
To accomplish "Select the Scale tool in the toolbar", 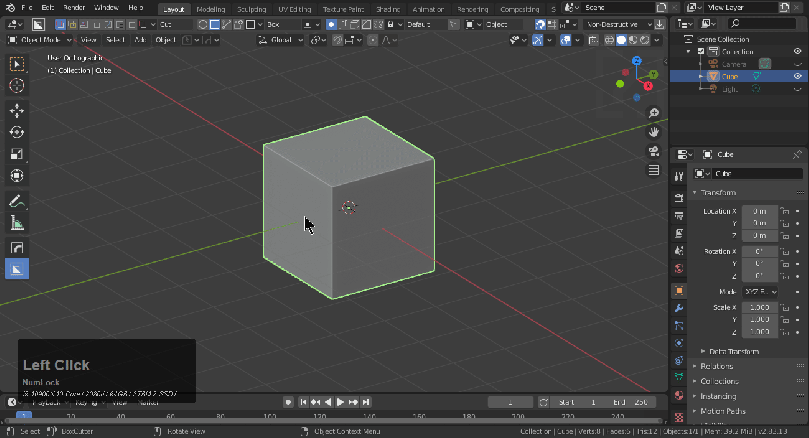I will tap(17, 154).
